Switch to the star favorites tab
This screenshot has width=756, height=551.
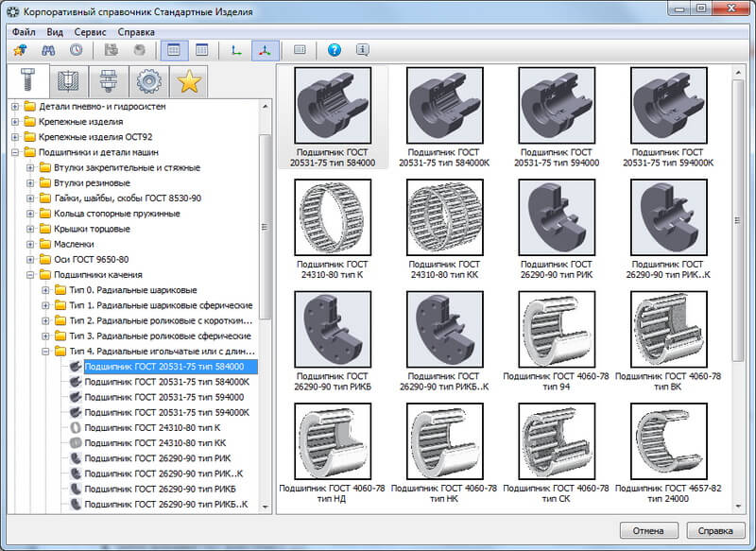(189, 81)
